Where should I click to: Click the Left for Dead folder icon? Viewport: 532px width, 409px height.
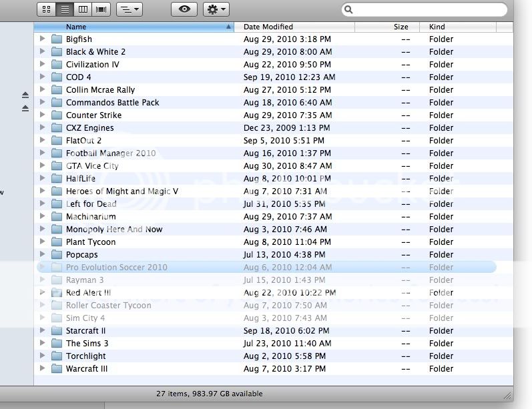[x=57, y=203]
